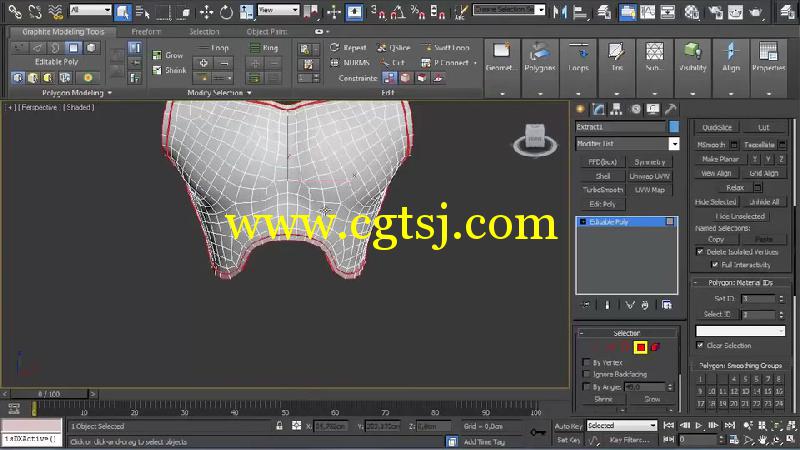Screen dimensions: 800x450
Task: Open the Motion command panel tab
Action: click(x=635, y=109)
